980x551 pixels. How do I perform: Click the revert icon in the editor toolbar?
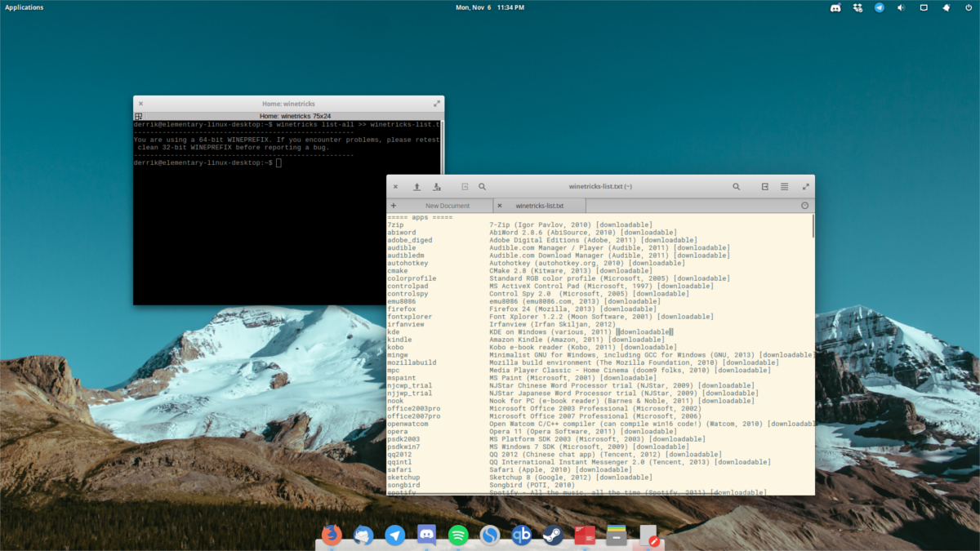(465, 187)
